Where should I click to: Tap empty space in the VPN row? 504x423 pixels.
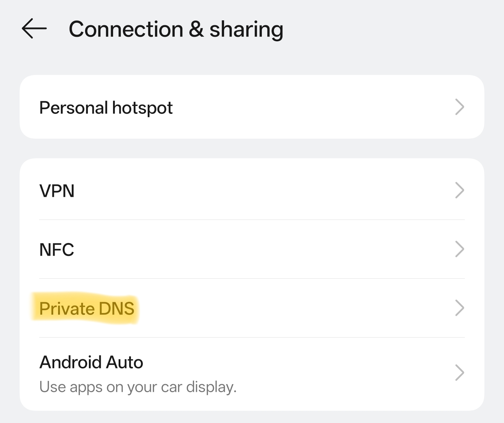click(x=262, y=190)
